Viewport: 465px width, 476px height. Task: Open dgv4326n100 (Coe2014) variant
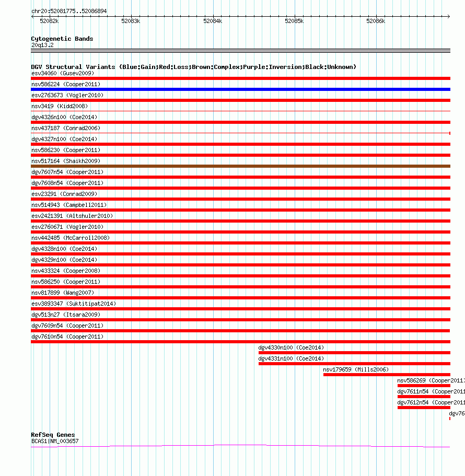64,117
